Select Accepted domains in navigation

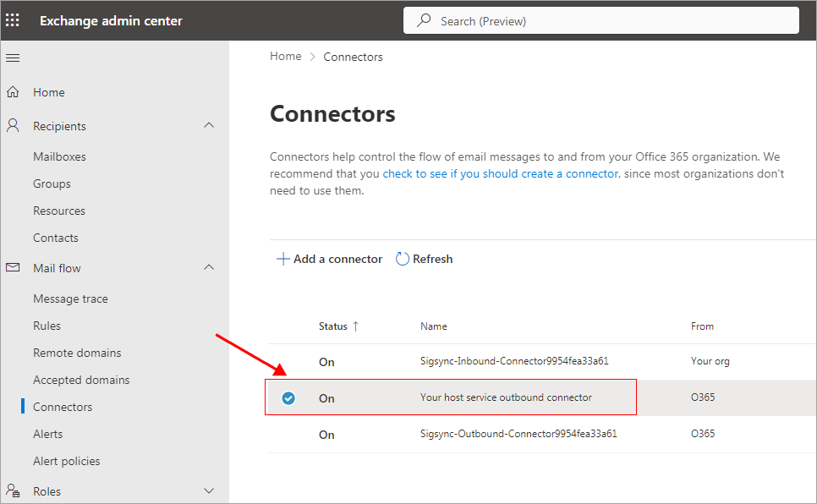tap(81, 380)
